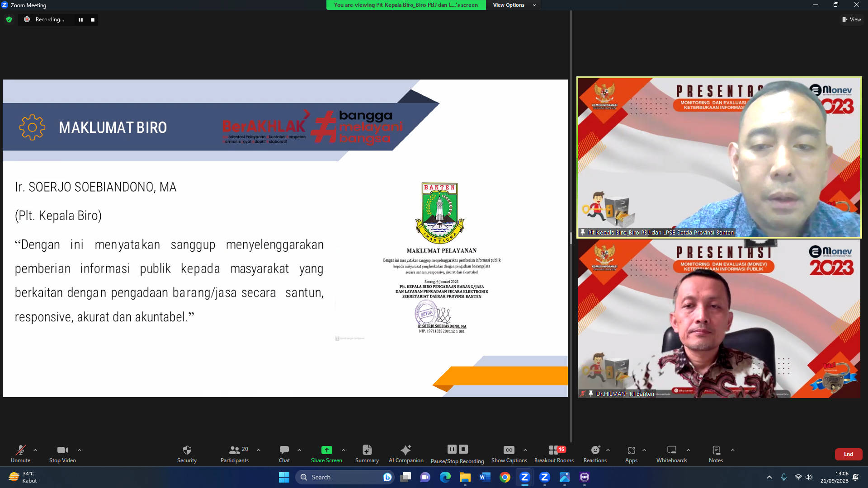Toggle Show Captions
This screenshot has width=868, height=488.
[509, 450]
